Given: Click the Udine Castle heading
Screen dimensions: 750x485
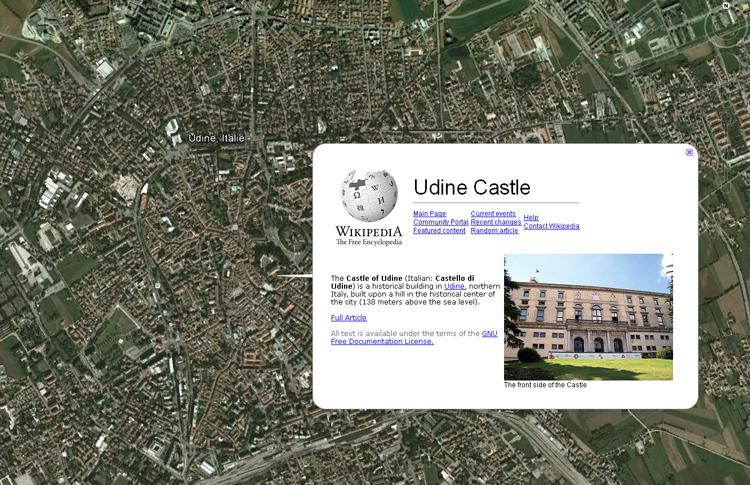Looking at the screenshot, I should [472, 187].
